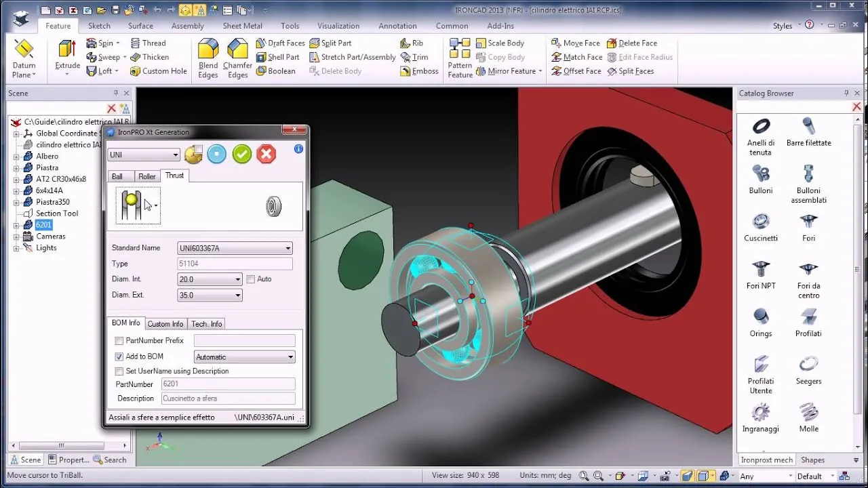Screen dimensions: 868x488
Task: Select the Shell Part tool
Action: [277, 57]
